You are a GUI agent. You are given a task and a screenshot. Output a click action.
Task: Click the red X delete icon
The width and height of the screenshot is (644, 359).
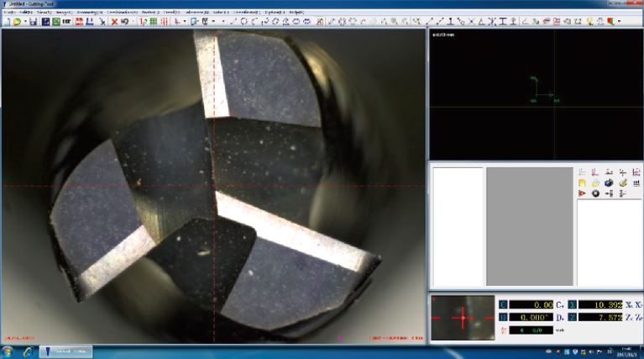pos(114,22)
